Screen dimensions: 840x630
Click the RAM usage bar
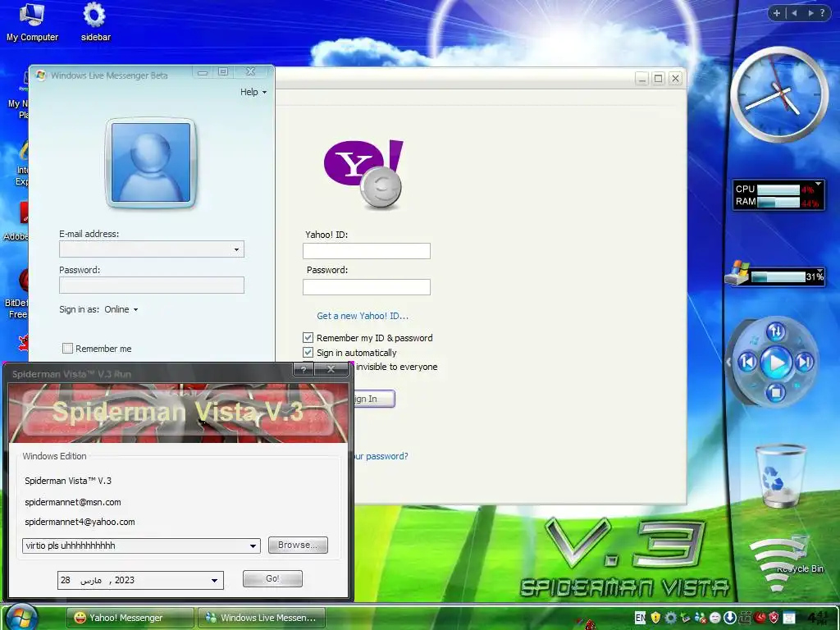point(778,202)
